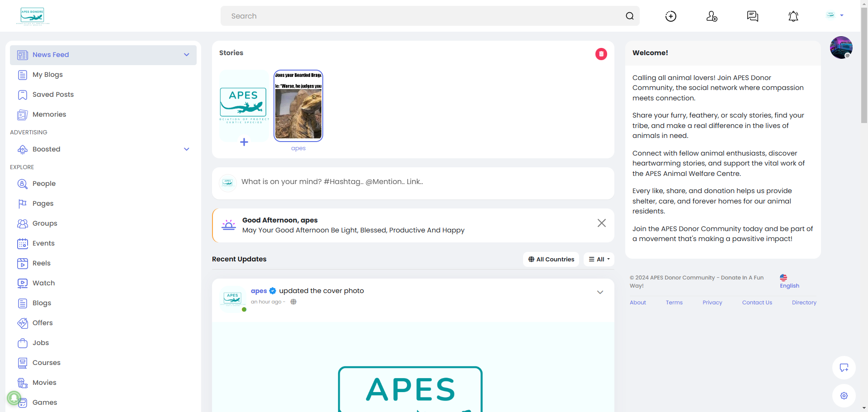The height and width of the screenshot is (412, 868).
Task: Open the Privacy footer link
Action: point(712,303)
